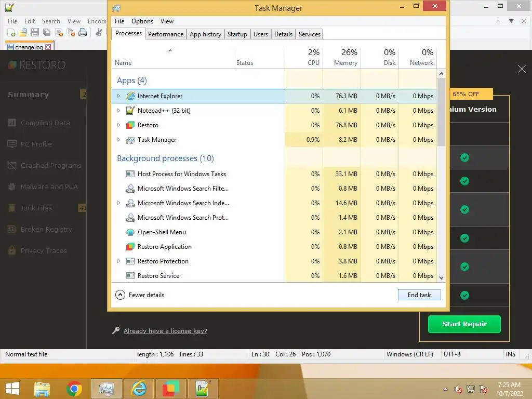The image size is (532, 399).
Task: Click the Restoro Application process icon
Action: point(130,247)
